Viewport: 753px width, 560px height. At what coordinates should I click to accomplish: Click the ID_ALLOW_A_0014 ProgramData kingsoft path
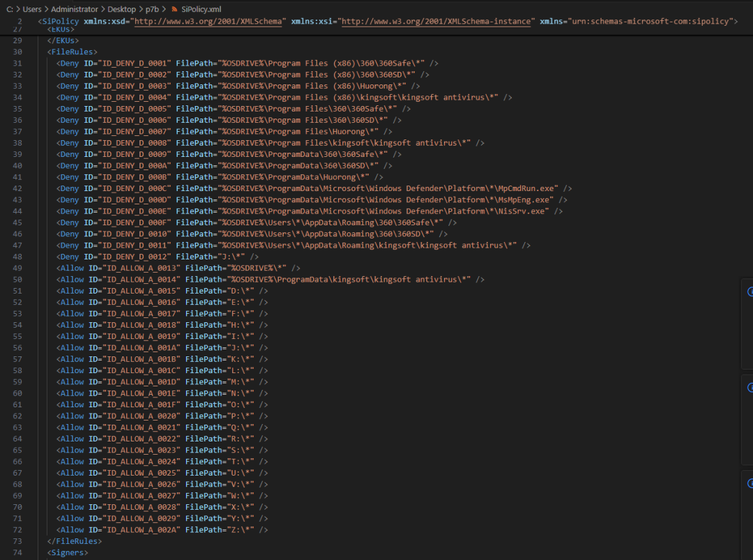coord(349,280)
